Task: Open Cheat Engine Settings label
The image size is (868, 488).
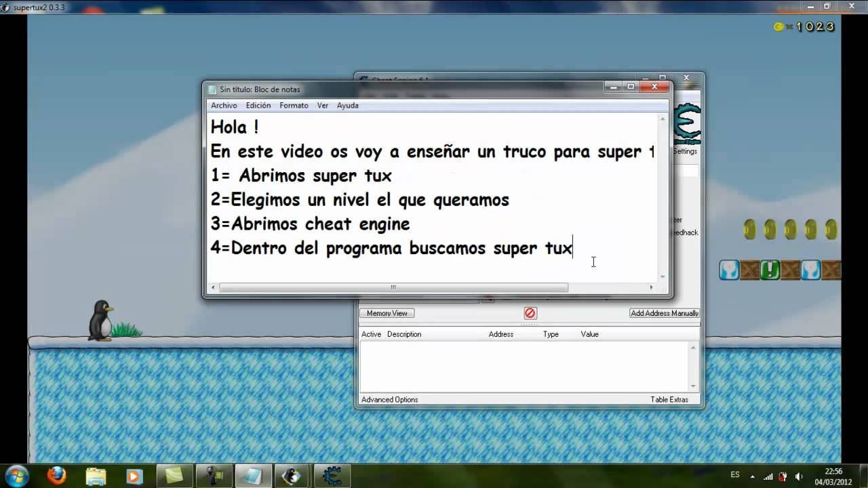Action: [685, 151]
